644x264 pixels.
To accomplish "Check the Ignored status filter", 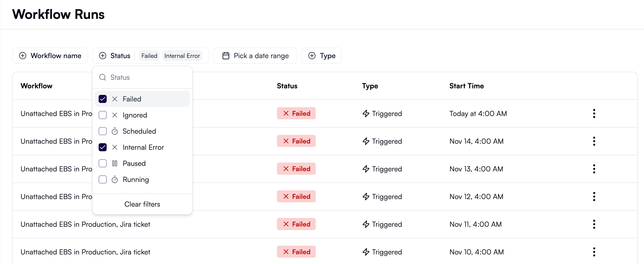I will click(102, 115).
